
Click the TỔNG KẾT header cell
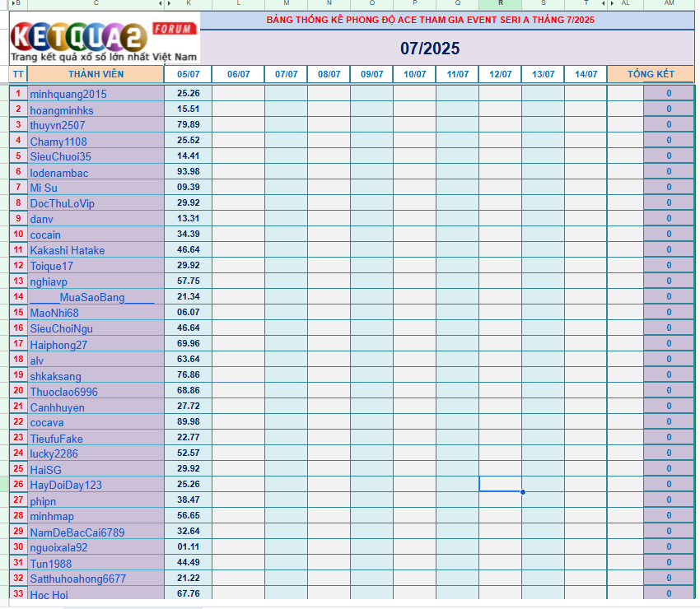click(651, 74)
